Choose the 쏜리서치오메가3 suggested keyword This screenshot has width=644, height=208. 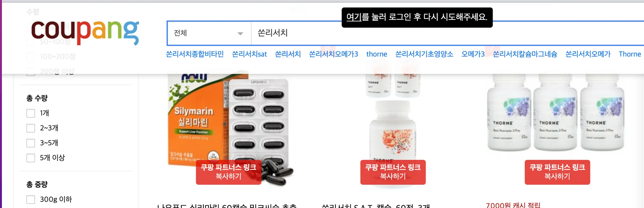point(333,54)
